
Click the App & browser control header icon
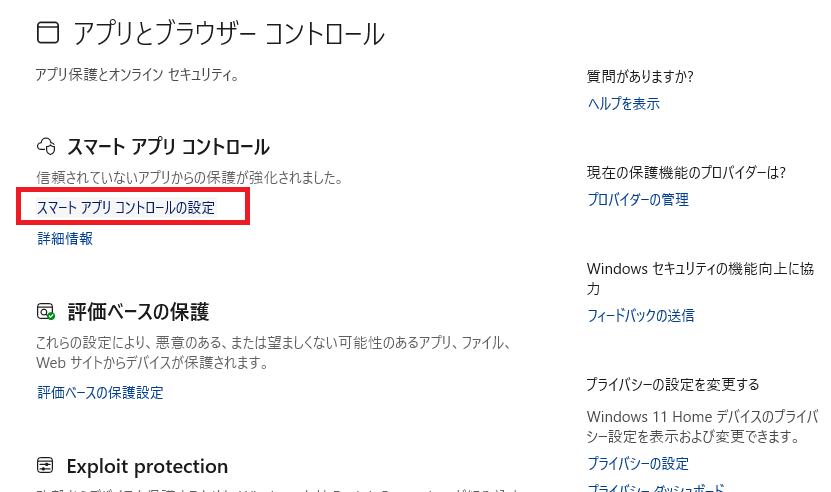point(47,33)
